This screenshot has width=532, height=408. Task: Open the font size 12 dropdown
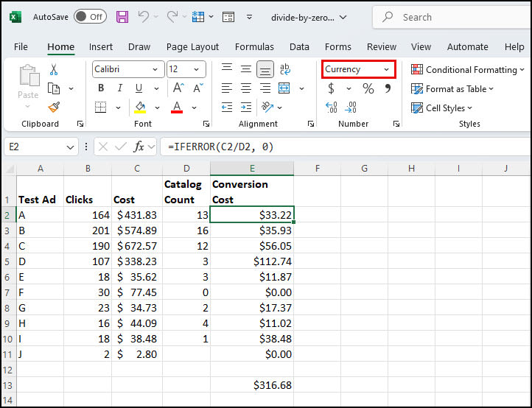point(196,69)
